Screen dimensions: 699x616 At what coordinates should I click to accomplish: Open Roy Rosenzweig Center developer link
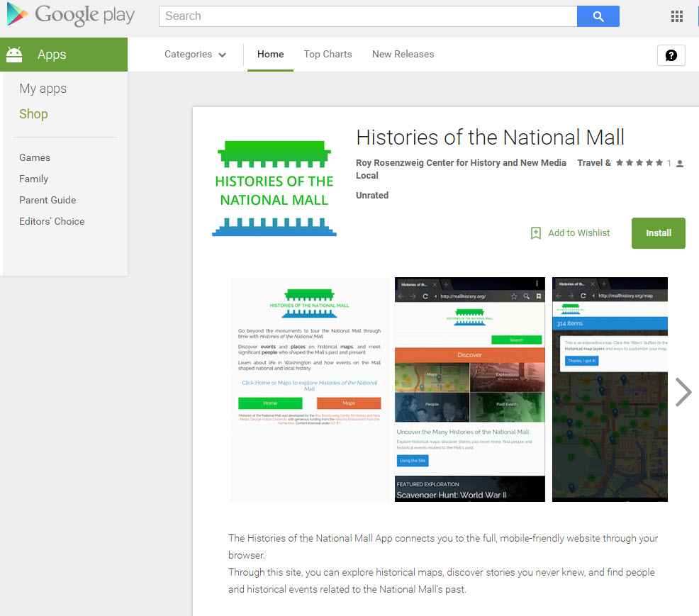point(461,163)
